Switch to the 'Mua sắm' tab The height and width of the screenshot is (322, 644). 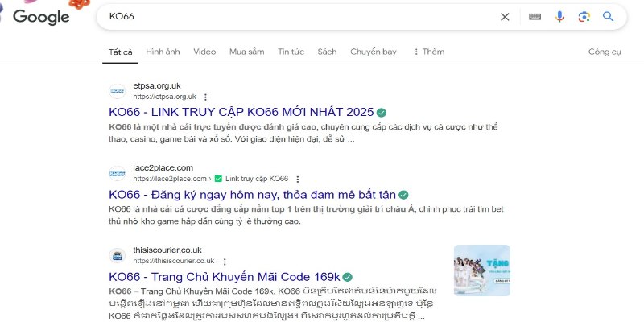click(x=247, y=52)
